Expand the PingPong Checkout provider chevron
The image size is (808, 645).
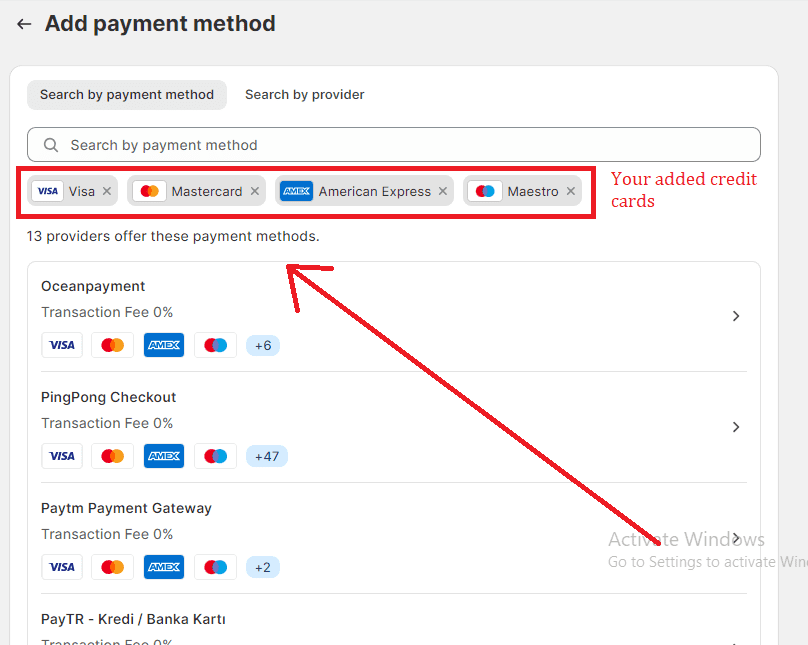736,427
